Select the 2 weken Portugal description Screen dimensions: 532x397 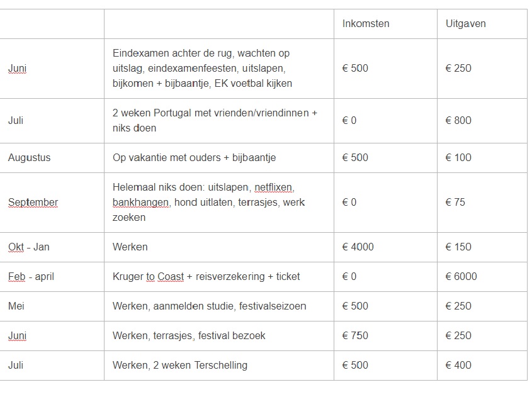215,120
